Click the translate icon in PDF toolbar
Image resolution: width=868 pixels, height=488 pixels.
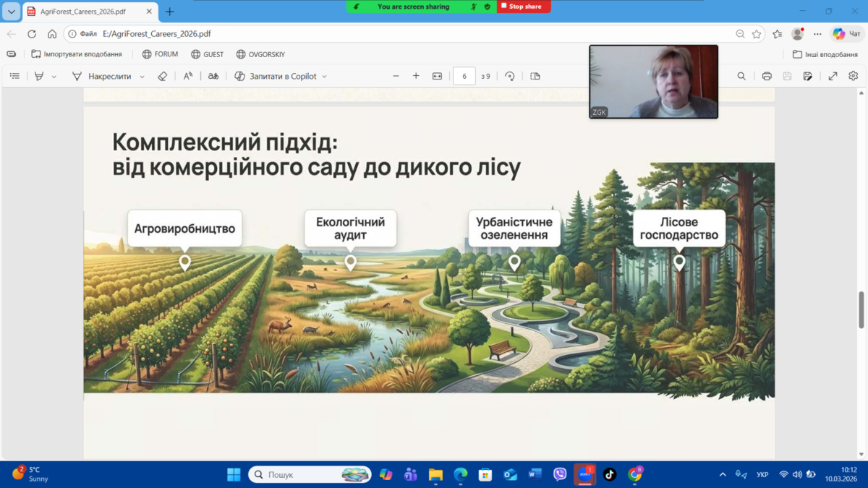tap(213, 76)
